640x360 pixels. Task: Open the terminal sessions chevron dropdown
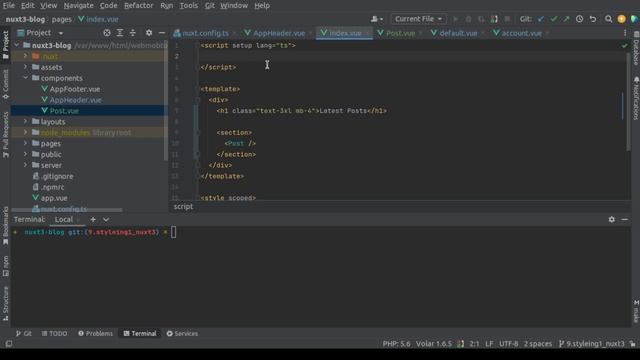point(106,220)
